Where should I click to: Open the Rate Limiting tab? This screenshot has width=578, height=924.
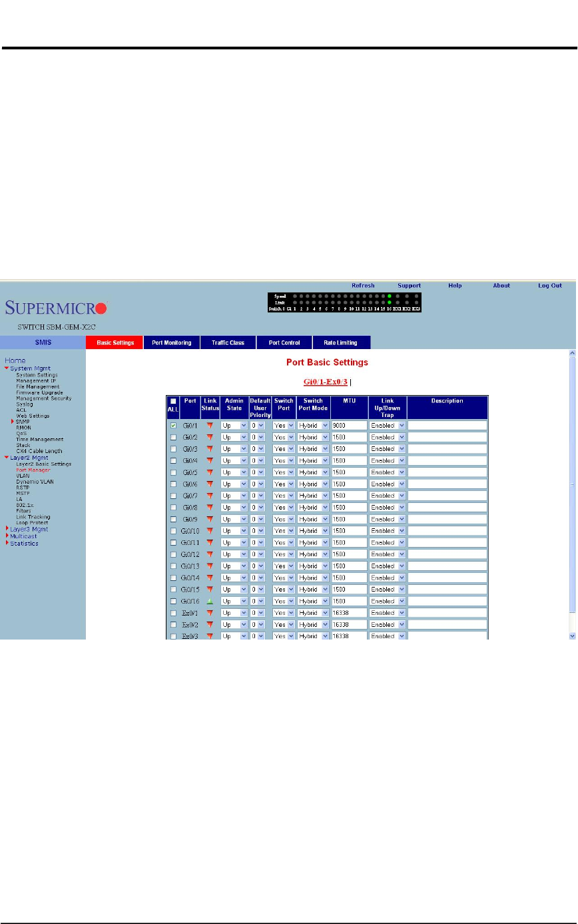tap(340, 343)
